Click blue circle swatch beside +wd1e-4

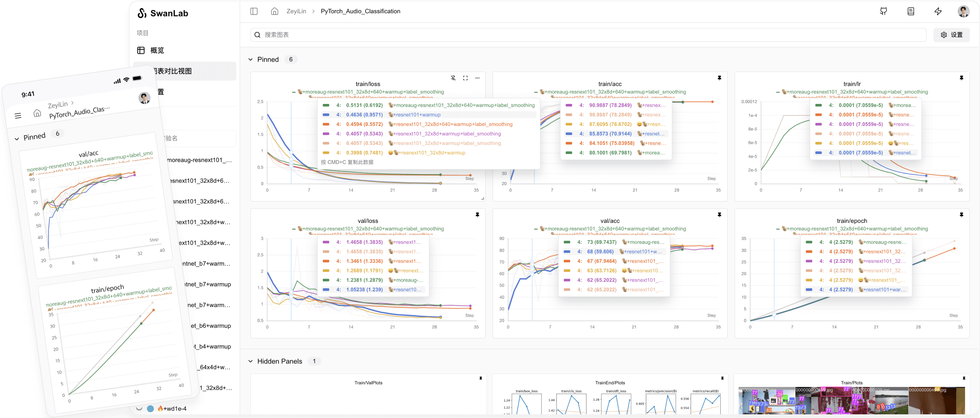point(150,409)
